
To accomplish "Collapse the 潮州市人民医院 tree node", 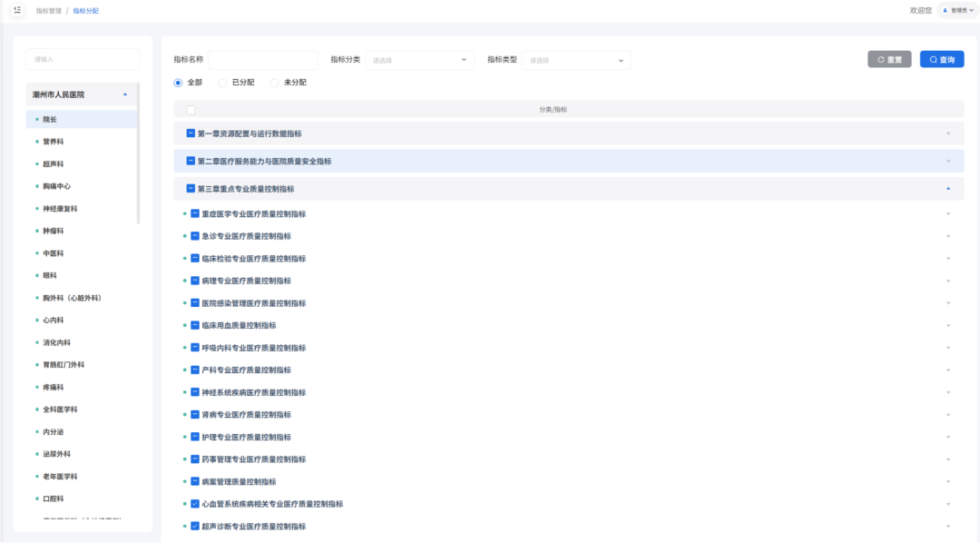I will pyautogui.click(x=125, y=94).
